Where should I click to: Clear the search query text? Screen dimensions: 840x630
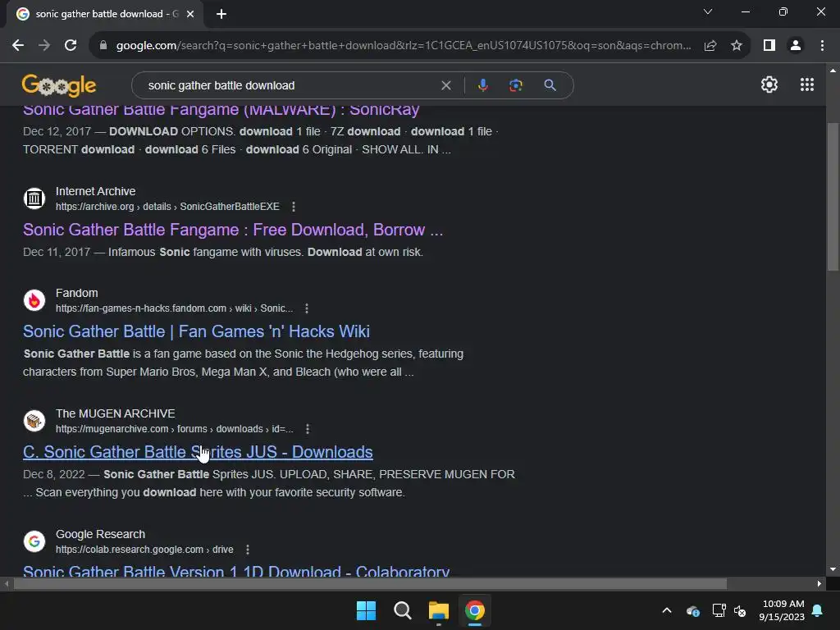click(445, 85)
